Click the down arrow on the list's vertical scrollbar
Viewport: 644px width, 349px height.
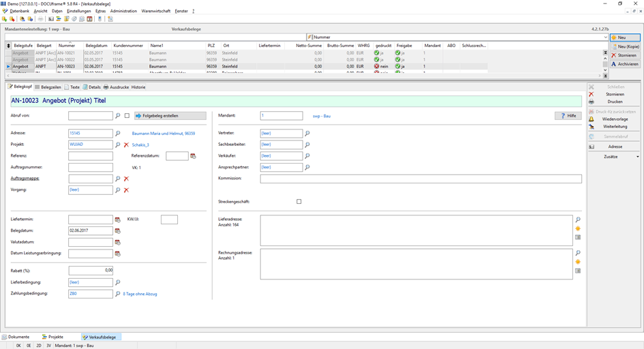click(x=605, y=70)
